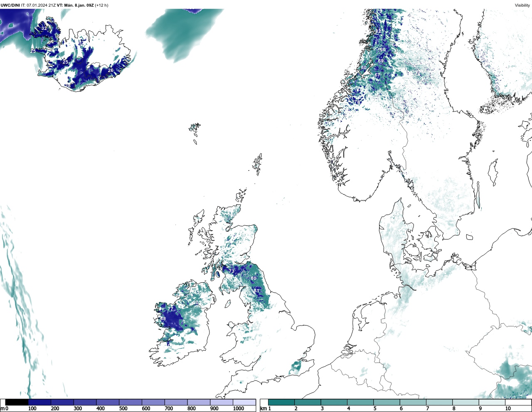Click the '80' value over the Scottish Borders
The width and height of the screenshot is (532, 412).
coord(254,278)
